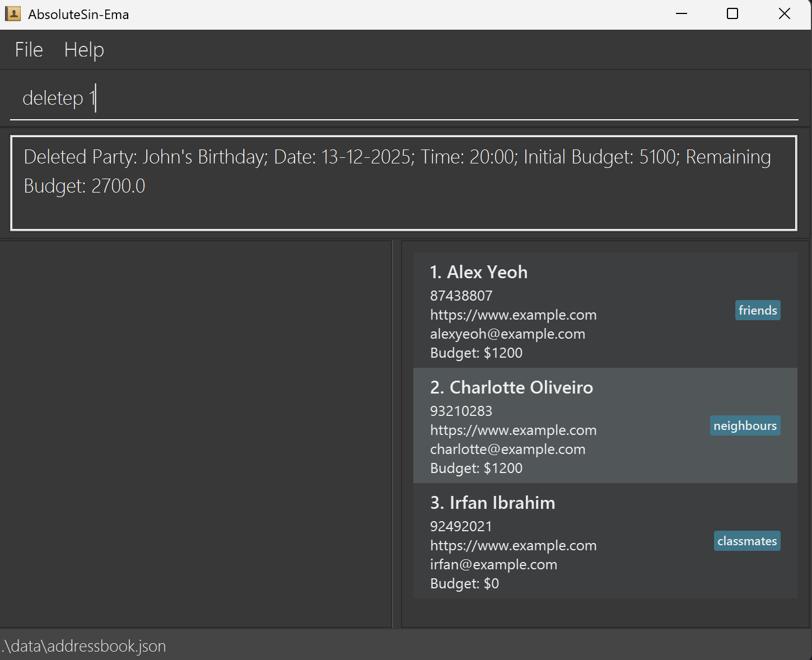Viewport: 812px width, 660px height.
Task: Select the classmates tag on Irfan Ibrahim
Action: click(746, 540)
